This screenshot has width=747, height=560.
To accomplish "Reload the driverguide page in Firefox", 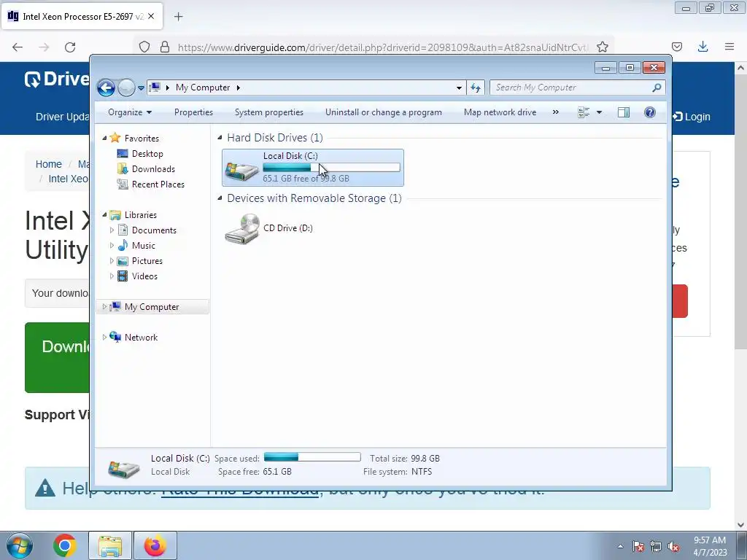I will click(x=70, y=47).
